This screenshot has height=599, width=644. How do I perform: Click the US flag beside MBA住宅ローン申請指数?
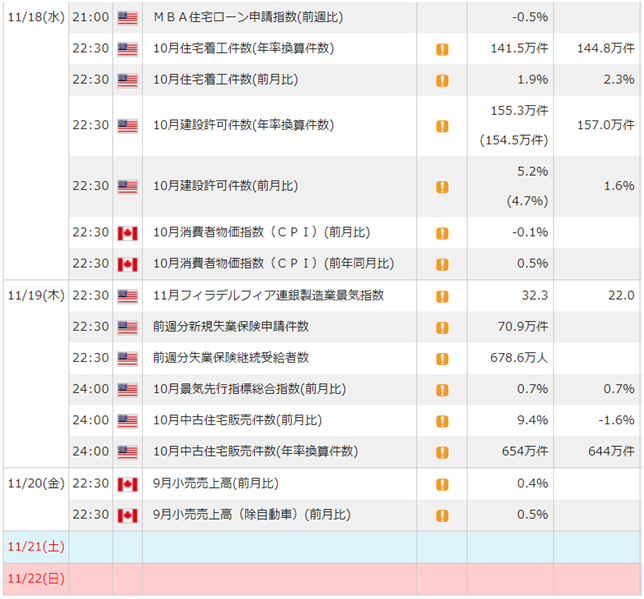pos(127,18)
